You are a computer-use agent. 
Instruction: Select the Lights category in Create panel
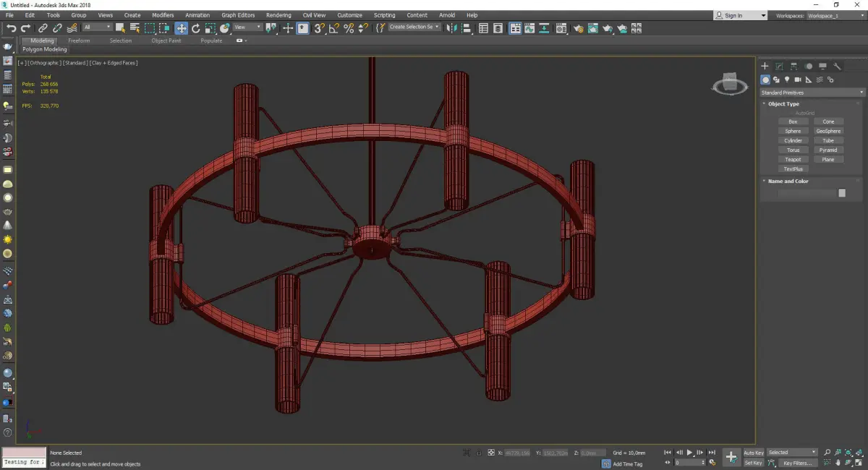click(787, 80)
